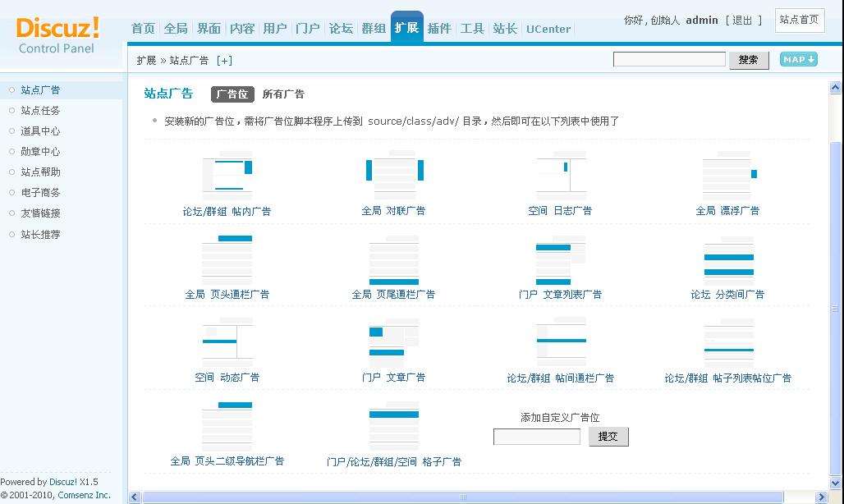The image size is (844, 504).
Task: Click the 站点首页 button
Action: tap(800, 21)
